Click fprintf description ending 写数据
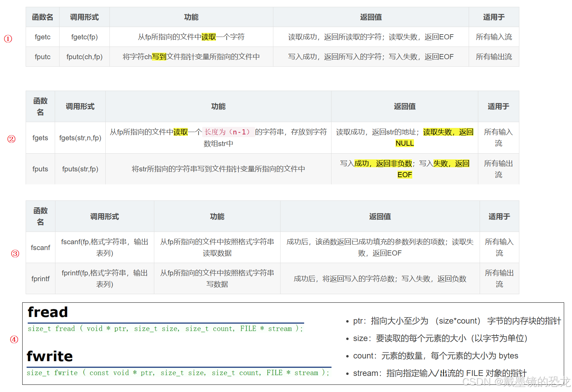The height and width of the screenshot is (392, 572). pos(217,278)
